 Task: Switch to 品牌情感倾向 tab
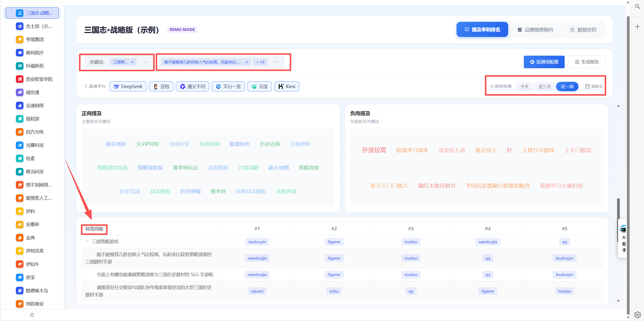[535, 30]
